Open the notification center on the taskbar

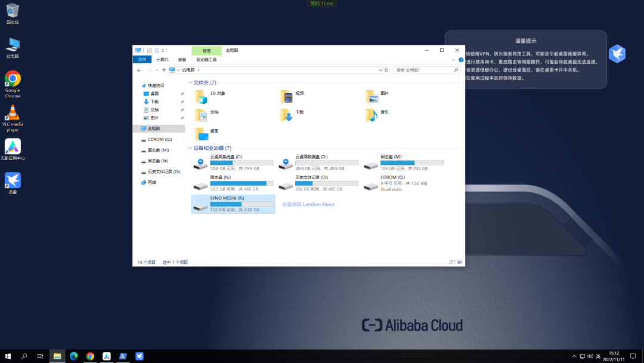point(633,356)
